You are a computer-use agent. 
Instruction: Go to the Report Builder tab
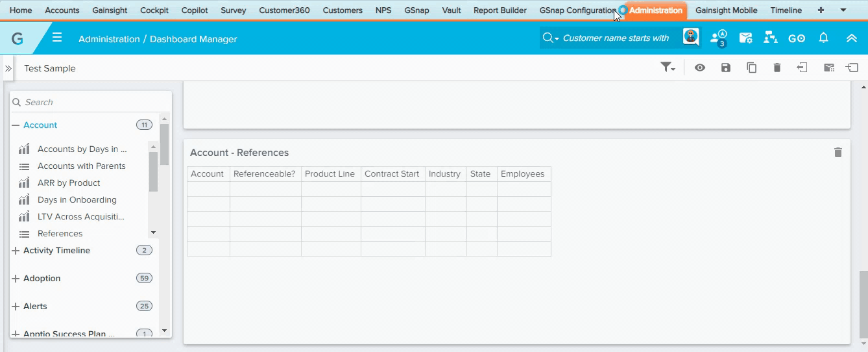[500, 10]
